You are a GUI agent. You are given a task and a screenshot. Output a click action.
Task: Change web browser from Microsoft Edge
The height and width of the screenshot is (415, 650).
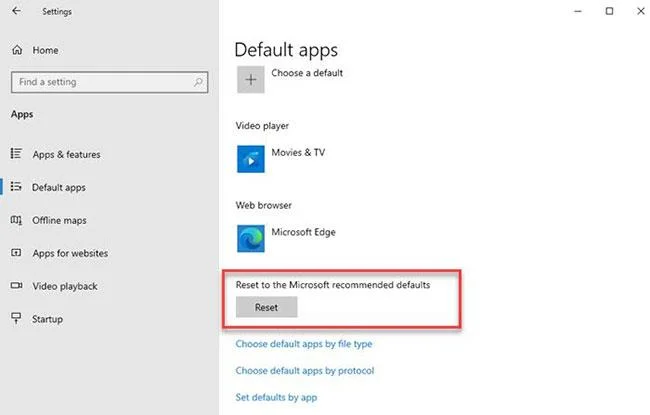click(x=303, y=232)
